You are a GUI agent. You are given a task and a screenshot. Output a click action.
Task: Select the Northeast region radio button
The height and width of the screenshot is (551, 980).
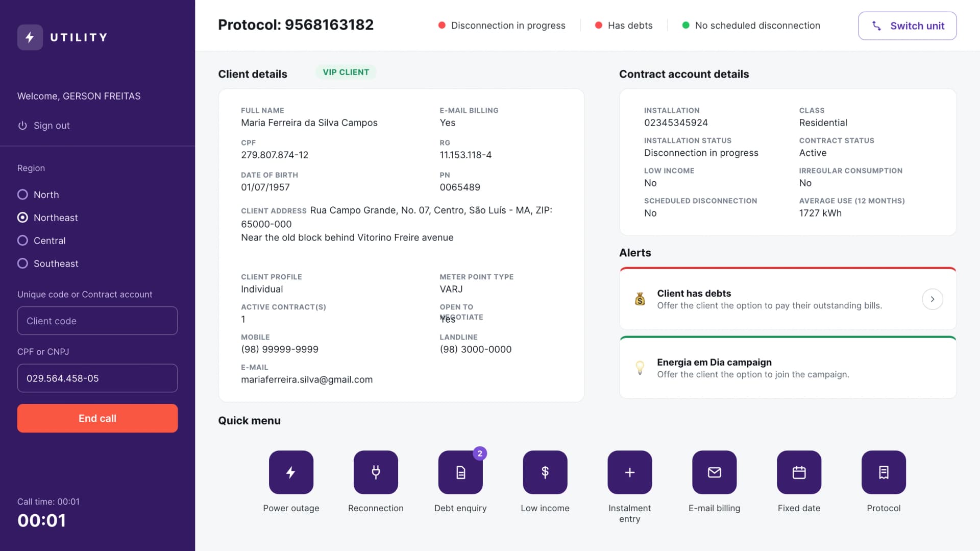(22, 218)
